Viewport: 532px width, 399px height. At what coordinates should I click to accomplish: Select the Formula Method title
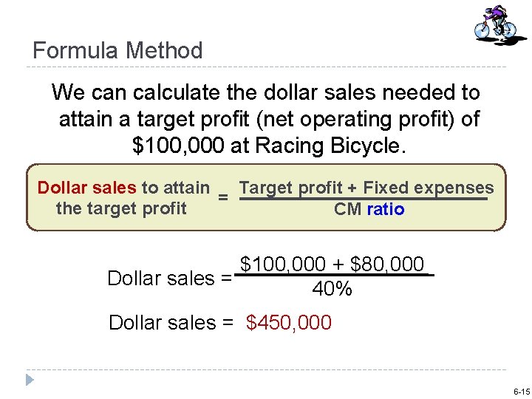point(117,50)
